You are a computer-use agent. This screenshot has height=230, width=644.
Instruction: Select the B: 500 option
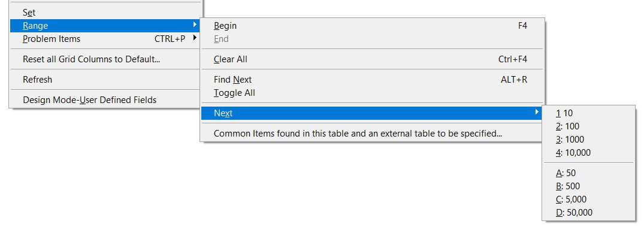click(x=588, y=186)
